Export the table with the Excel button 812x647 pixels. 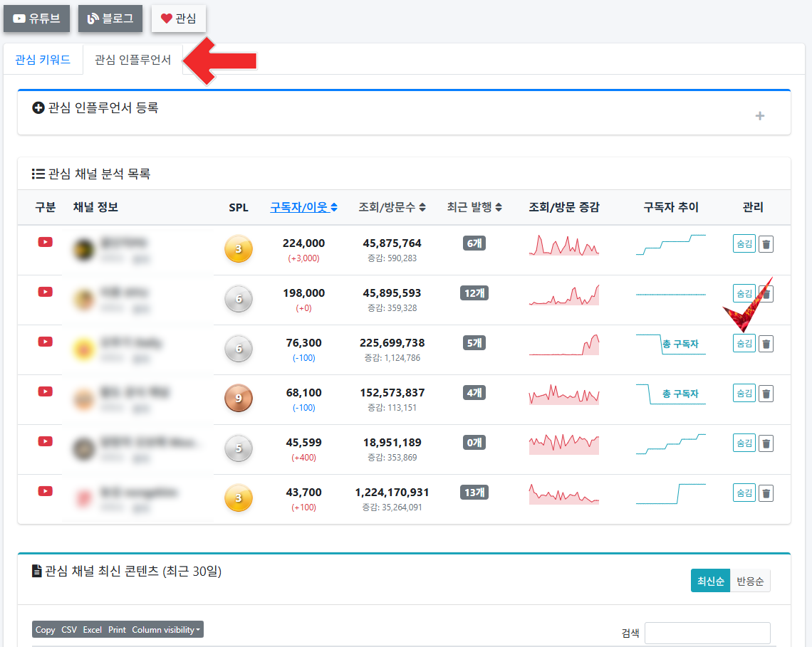[93, 629]
